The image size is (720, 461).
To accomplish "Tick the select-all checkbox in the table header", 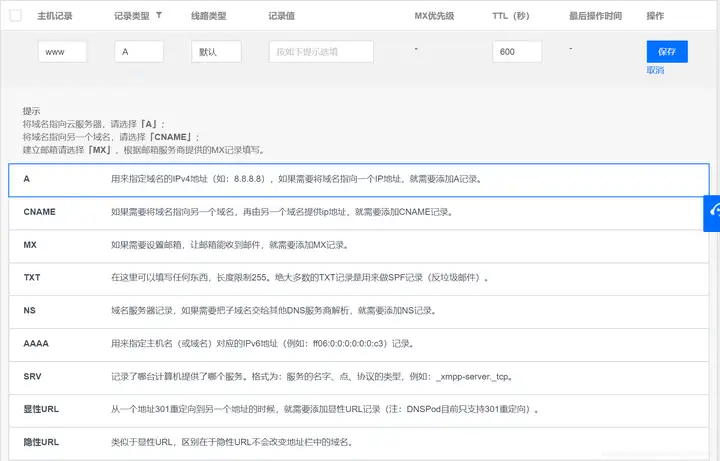I will pyautogui.click(x=16, y=16).
